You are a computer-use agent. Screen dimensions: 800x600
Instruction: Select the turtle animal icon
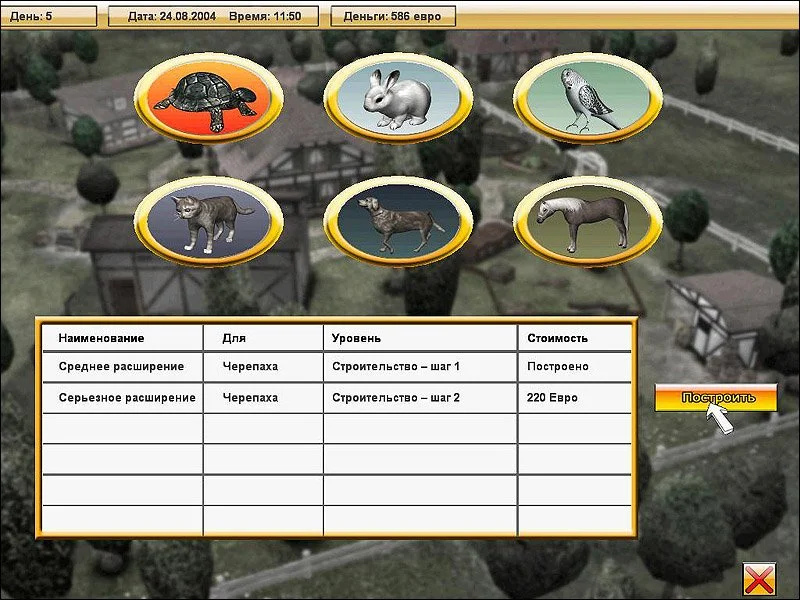[208, 98]
